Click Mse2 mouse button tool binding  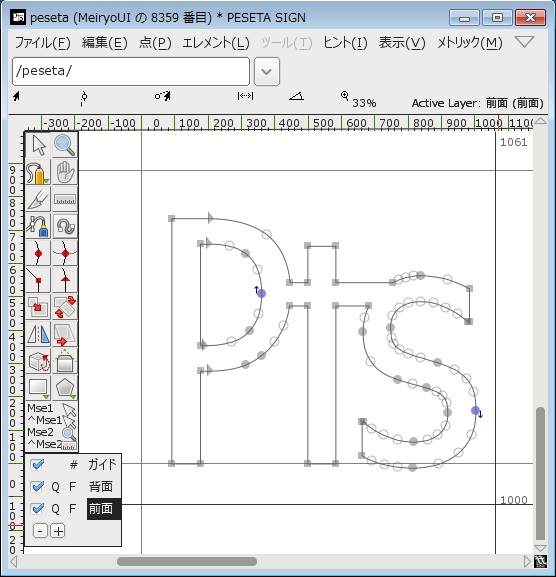point(52,432)
